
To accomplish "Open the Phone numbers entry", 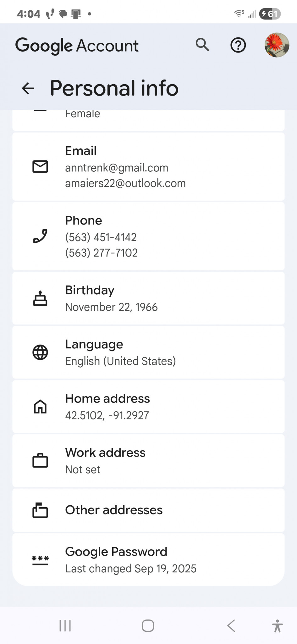I will (x=148, y=236).
